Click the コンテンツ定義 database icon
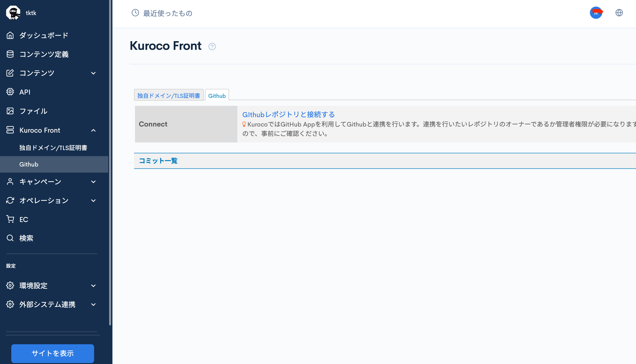The width and height of the screenshot is (636, 364). (x=10, y=54)
